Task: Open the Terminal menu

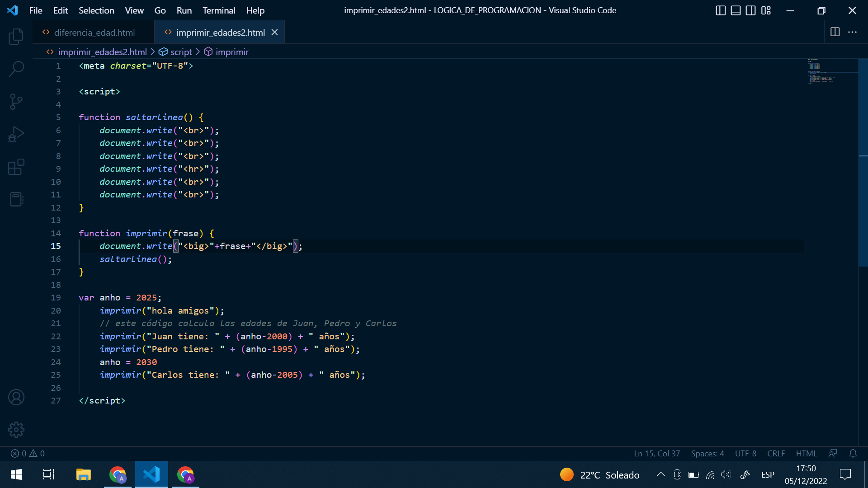Action: point(219,10)
